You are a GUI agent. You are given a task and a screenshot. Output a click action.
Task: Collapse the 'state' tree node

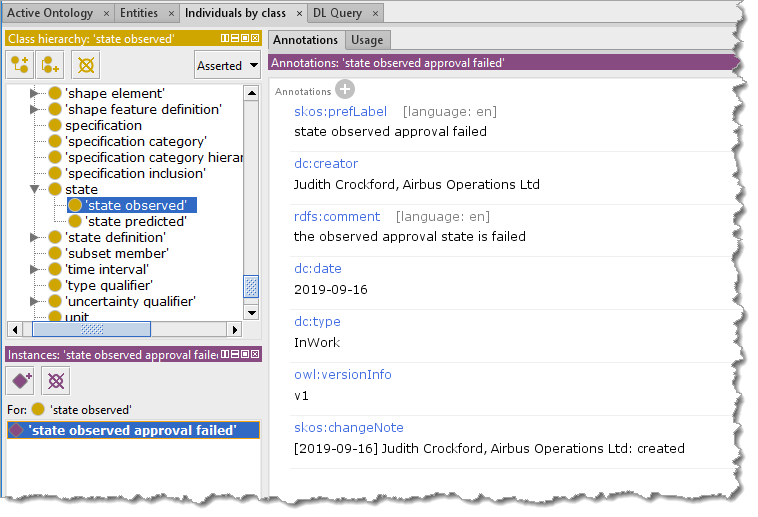click(x=35, y=189)
